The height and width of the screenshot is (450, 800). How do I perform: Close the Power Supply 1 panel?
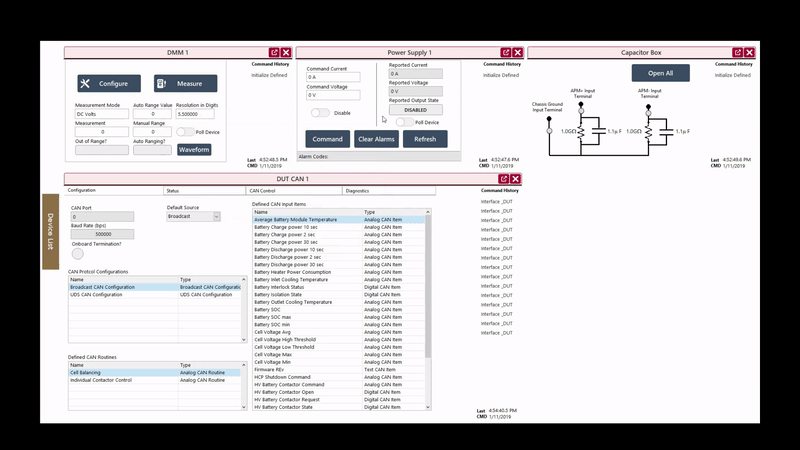pos(518,53)
